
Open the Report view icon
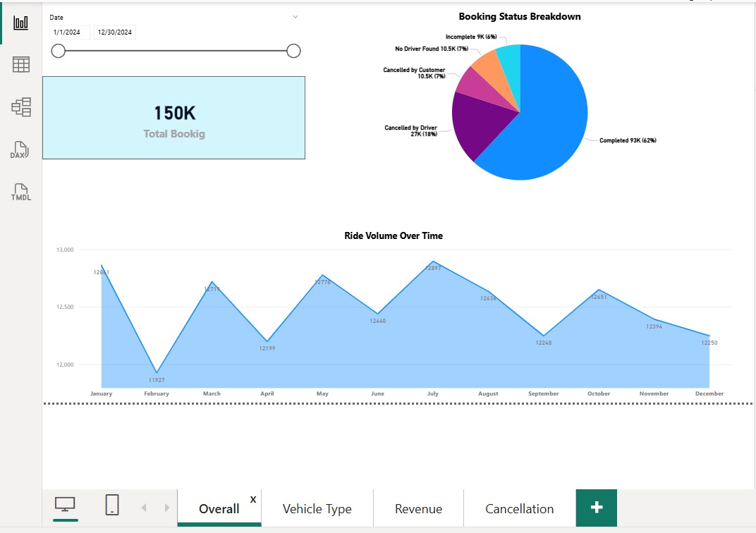click(20, 23)
